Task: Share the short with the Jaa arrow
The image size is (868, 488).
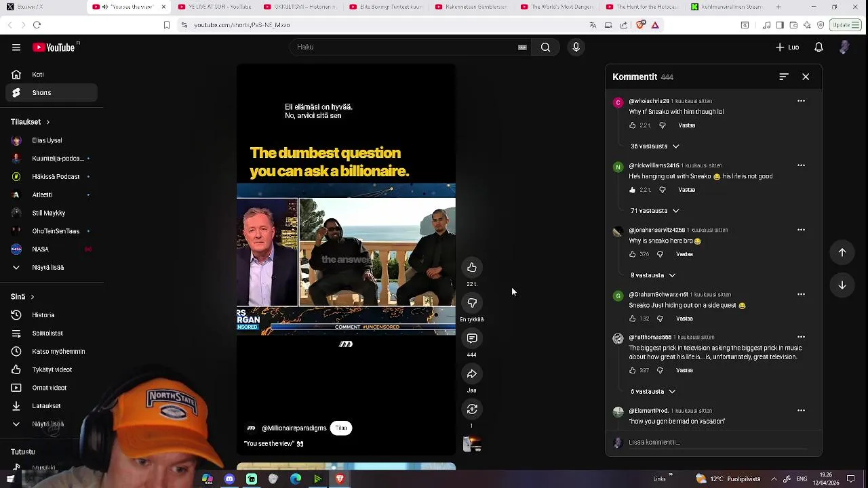Action: [472, 373]
